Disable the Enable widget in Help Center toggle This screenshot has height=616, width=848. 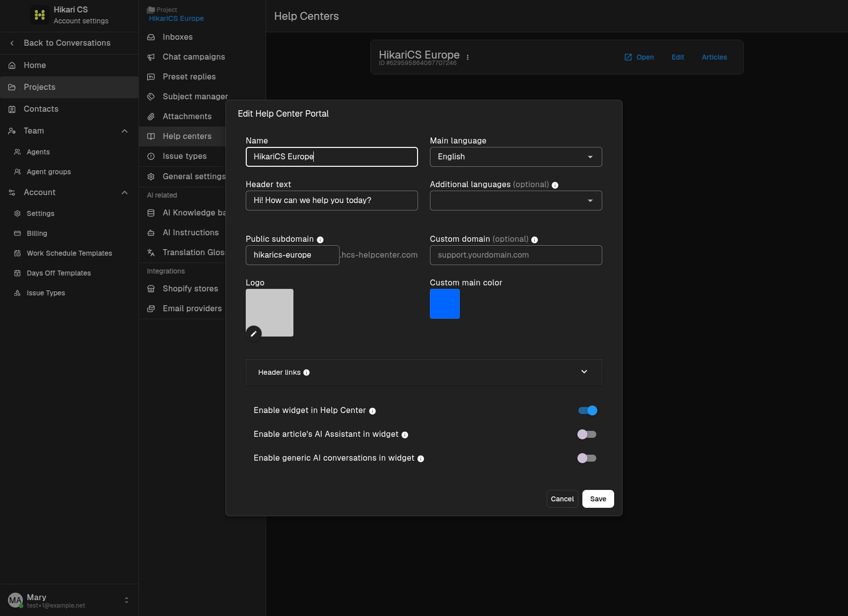click(x=587, y=411)
